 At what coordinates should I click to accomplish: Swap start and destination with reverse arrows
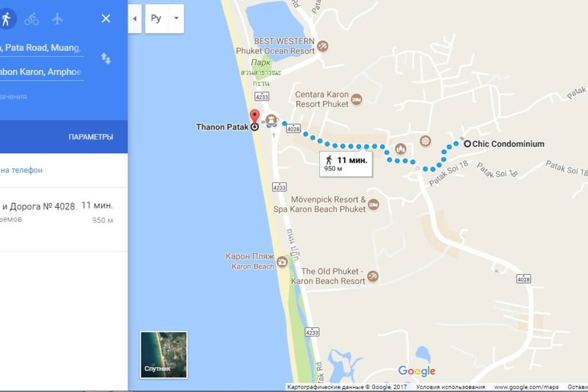pos(106,58)
